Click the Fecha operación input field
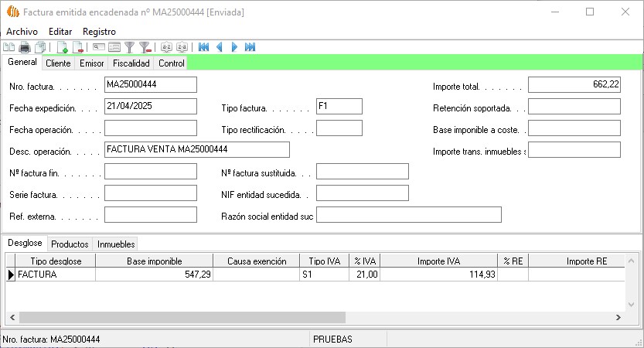 pos(151,128)
